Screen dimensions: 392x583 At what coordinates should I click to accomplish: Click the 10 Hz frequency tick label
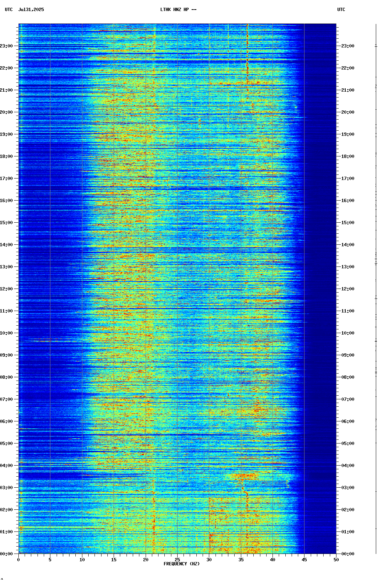click(x=82, y=560)
